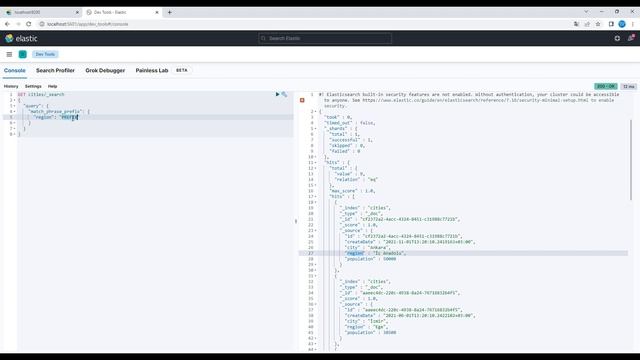View site information icon in address bar
Screen dimensions: 640x360
tap(42, 24)
